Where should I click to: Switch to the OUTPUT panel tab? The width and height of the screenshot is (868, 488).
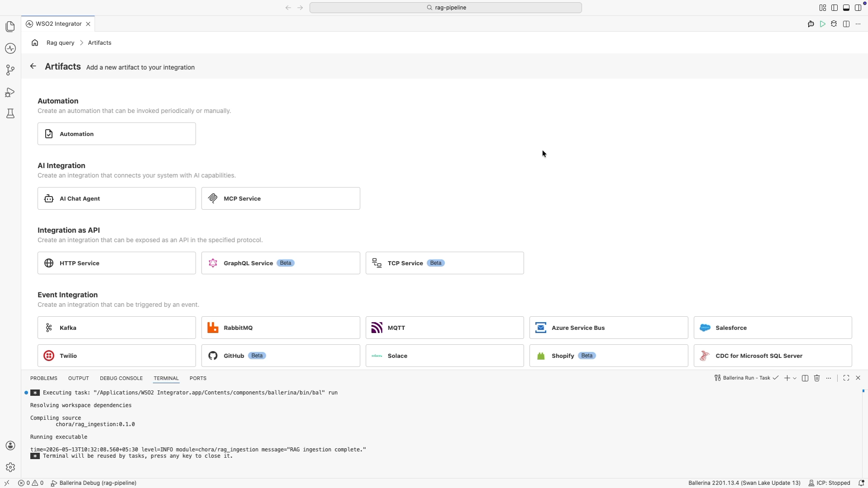(x=79, y=378)
